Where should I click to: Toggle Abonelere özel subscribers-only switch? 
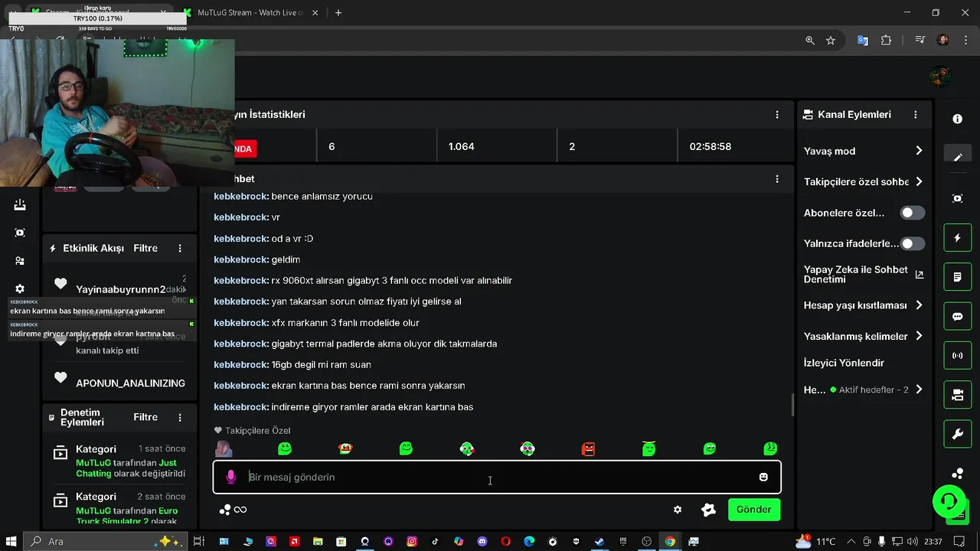pos(912,213)
